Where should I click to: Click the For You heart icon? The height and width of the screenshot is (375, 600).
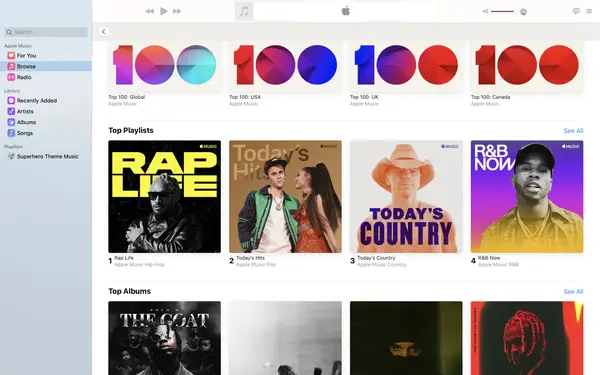coord(11,55)
